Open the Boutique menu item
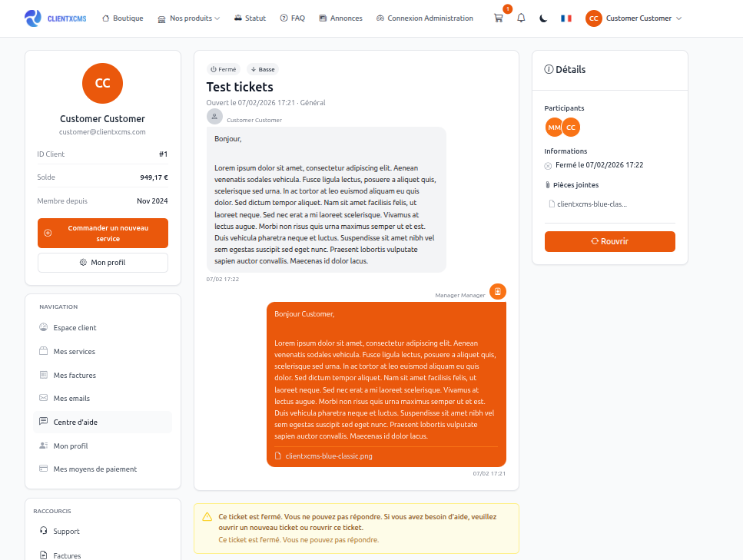This screenshot has width=743, height=560. (122, 17)
